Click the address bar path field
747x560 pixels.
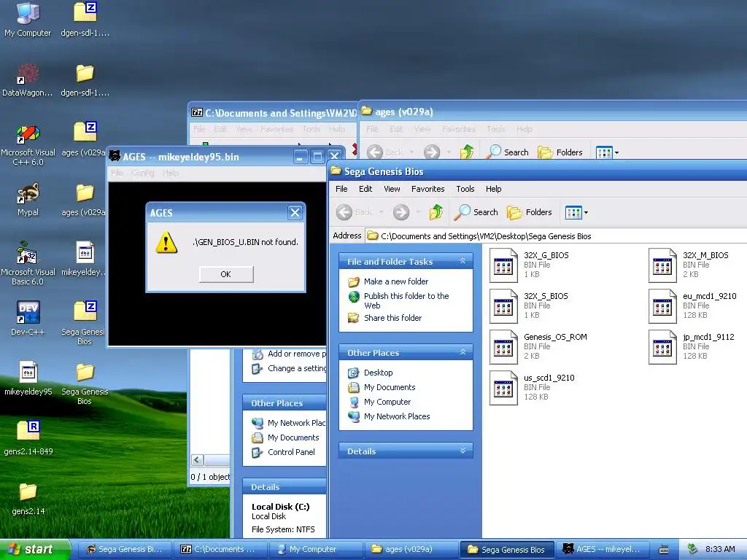[556, 236]
